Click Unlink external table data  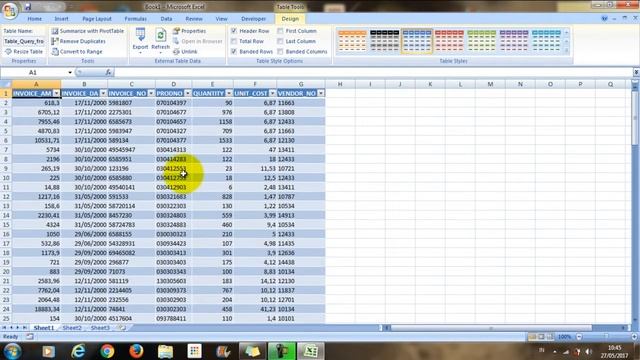185,52
